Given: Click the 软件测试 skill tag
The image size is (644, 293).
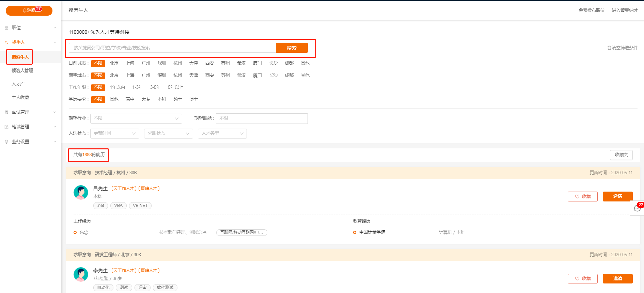Looking at the screenshot, I should point(165,288).
